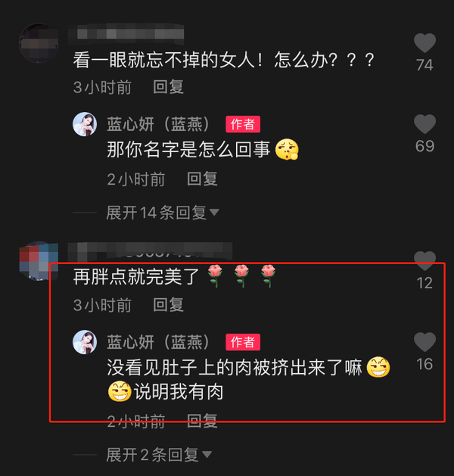Like the comment with 12 likes

pyautogui.click(x=424, y=261)
